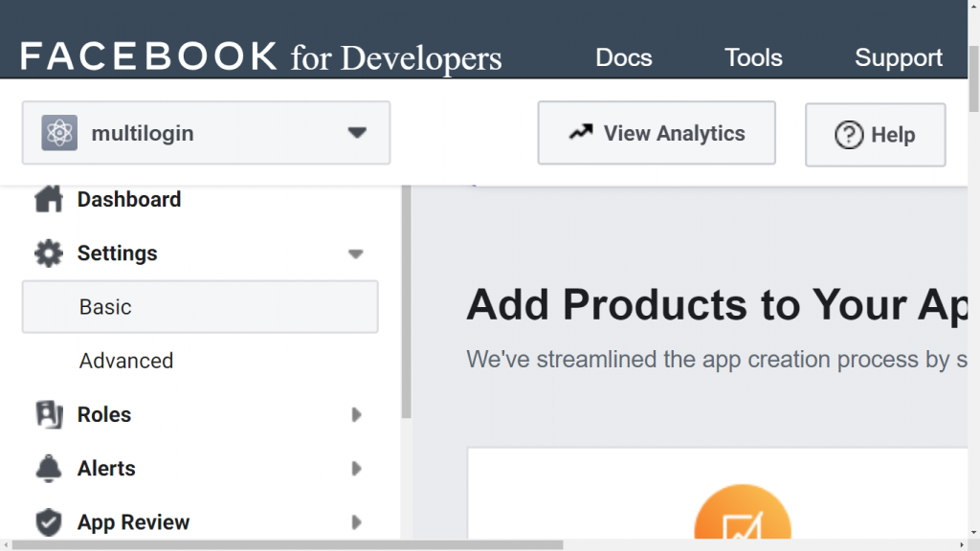Screen dimensions: 980x551
Task: Click the Roles badge icon
Action: pyautogui.click(x=49, y=415)
